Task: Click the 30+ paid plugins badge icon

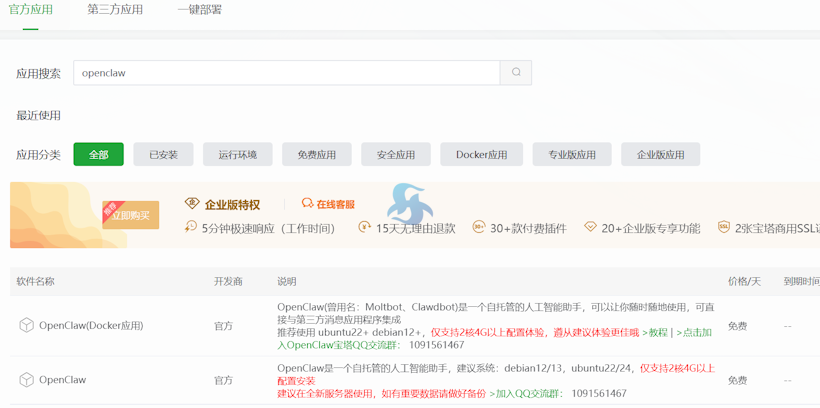Action: tap(479, 228)
